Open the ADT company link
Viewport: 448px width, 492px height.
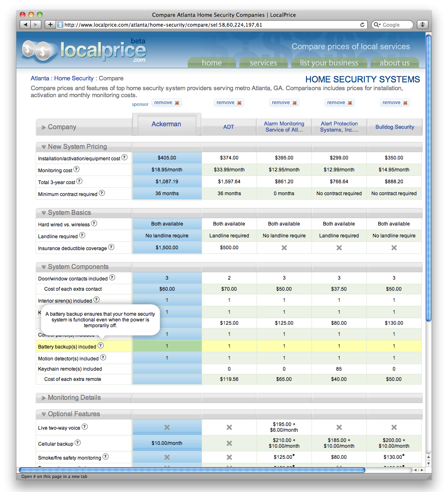click(229, 127)
